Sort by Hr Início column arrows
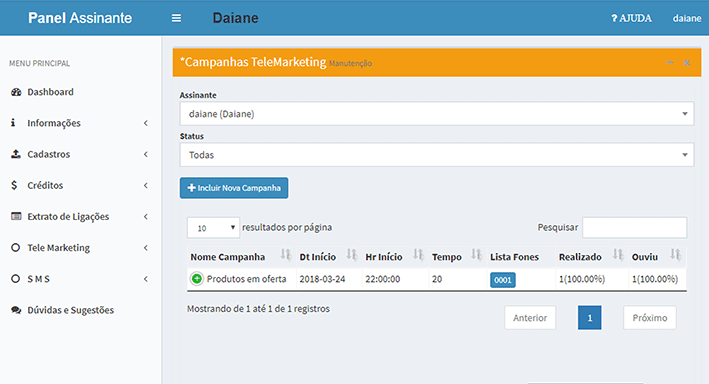 click(419, 255)
